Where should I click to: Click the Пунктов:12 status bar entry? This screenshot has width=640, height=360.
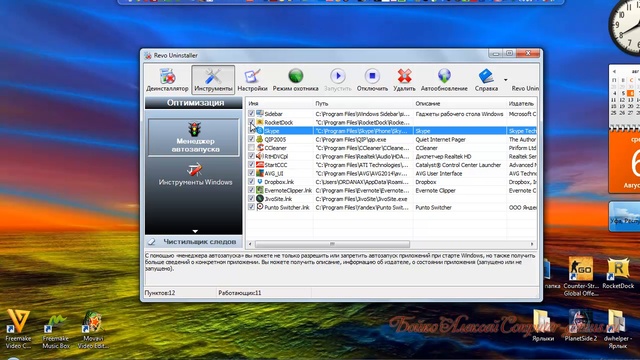(x=160, y=293)
